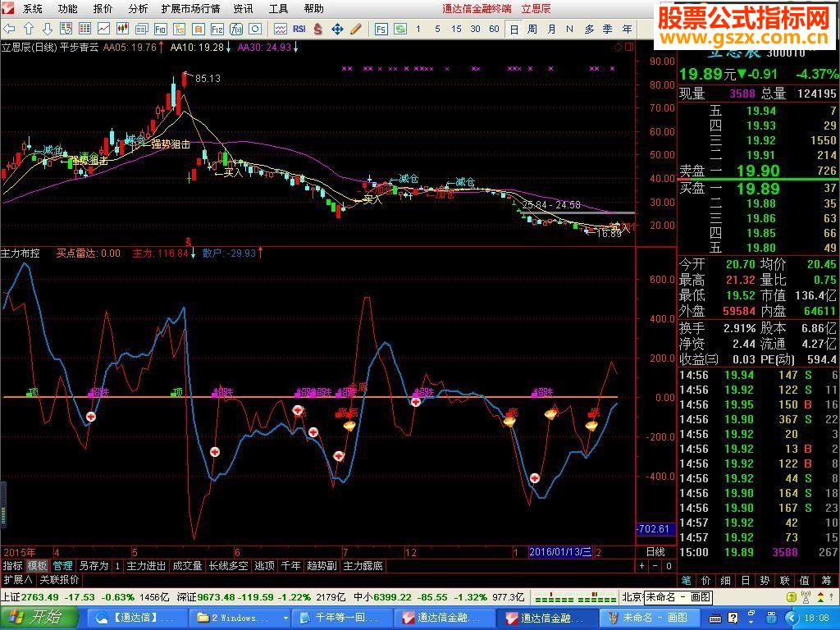The image size is (840, 630).
Task: Click the green refresh cycle icon
Action: coord(399,29)
